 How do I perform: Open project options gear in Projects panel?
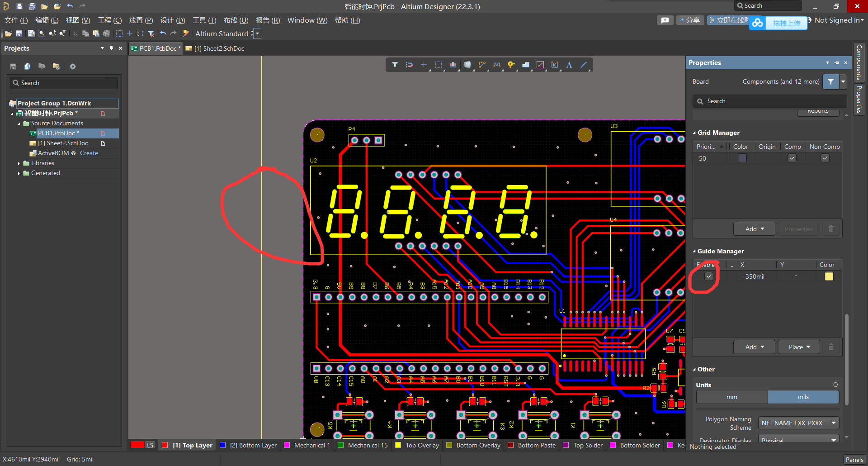tap(72, 67)
